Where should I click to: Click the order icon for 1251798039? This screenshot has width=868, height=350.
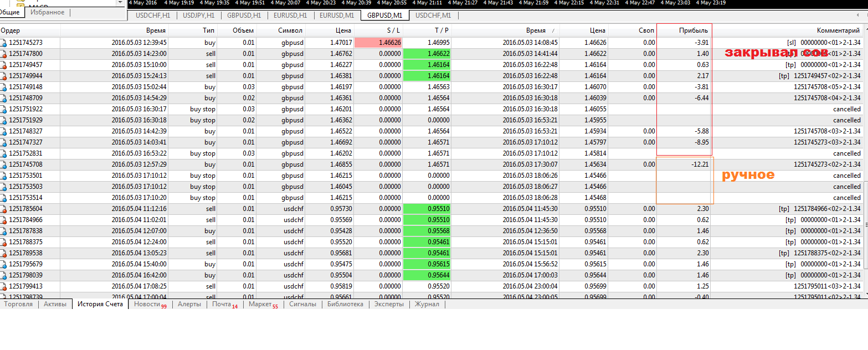4,275
